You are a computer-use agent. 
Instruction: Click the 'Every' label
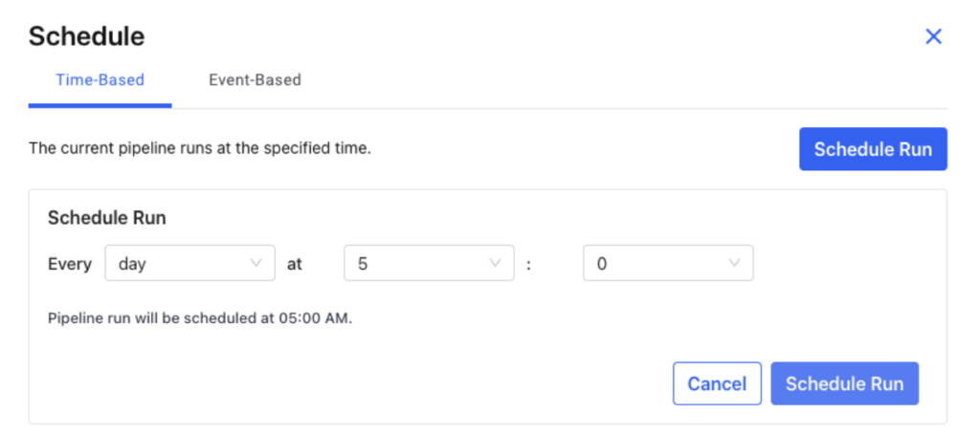(x=69, y=264)
